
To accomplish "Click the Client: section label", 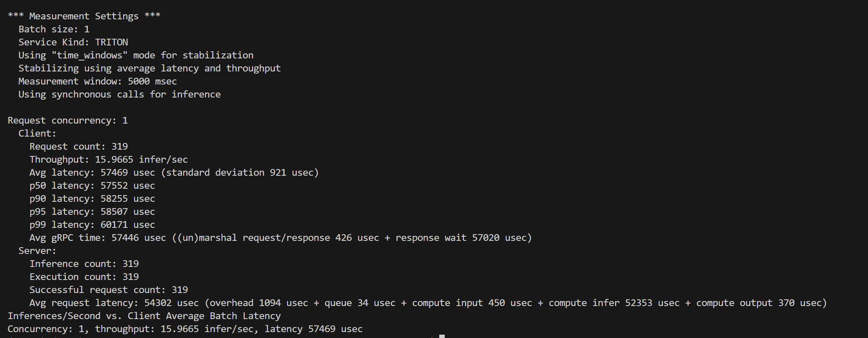I will 37,134.
